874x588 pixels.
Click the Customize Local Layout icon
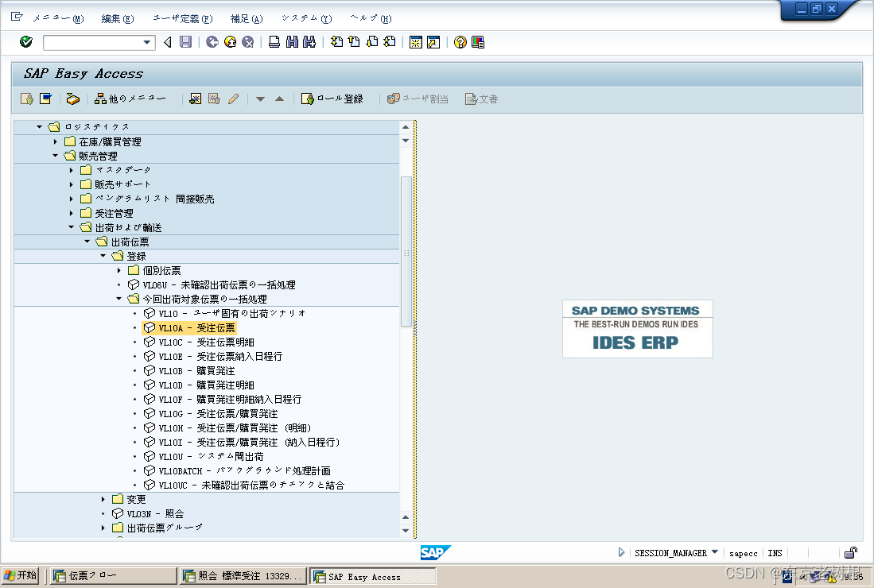[478, 42]
